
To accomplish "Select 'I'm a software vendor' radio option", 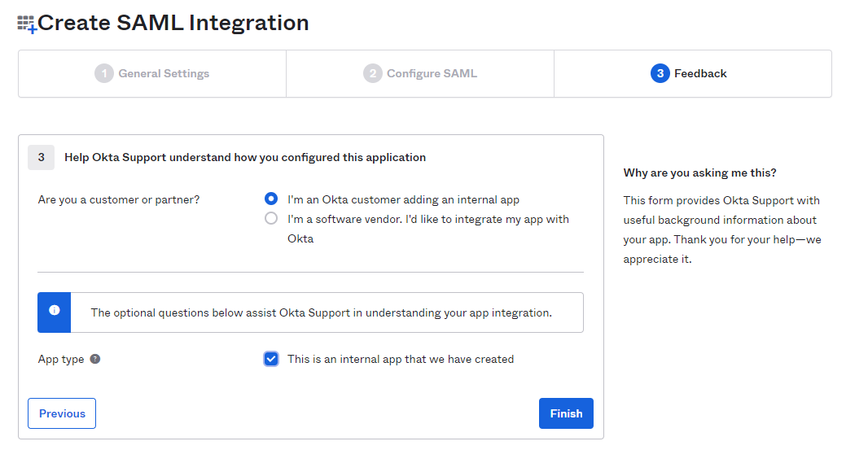I will click(x=270, y=218).
